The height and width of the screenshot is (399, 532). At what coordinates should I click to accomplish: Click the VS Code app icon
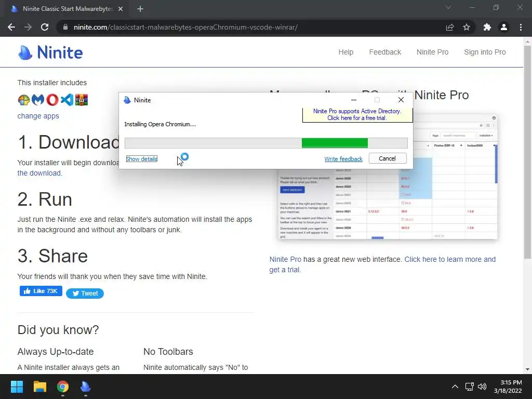click(67, 100)
